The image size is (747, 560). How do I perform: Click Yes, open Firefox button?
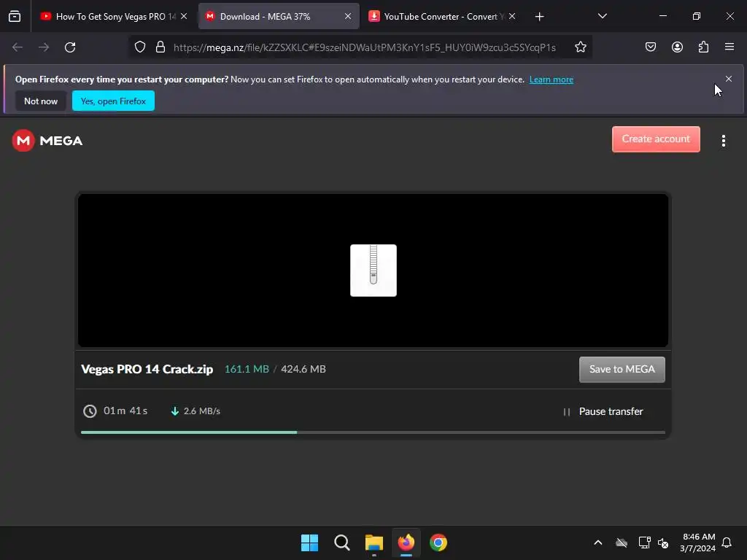click(x=113, y=101)
